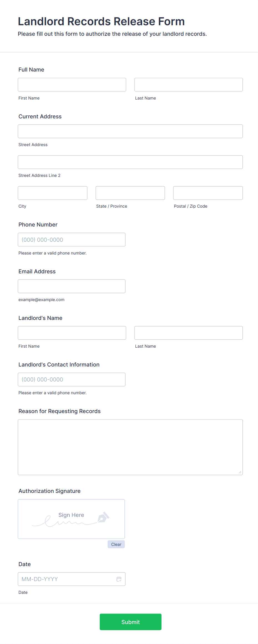Click the Street Address Line 2 field
Image resolution: width=258 pixels, height=644 pixels.
tap(130, 162)
